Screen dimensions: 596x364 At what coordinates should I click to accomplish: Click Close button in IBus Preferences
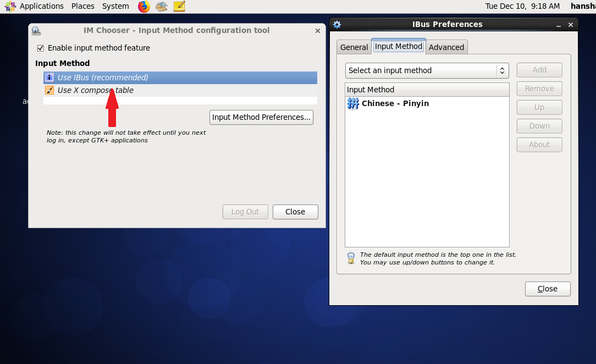click(548, 289)
